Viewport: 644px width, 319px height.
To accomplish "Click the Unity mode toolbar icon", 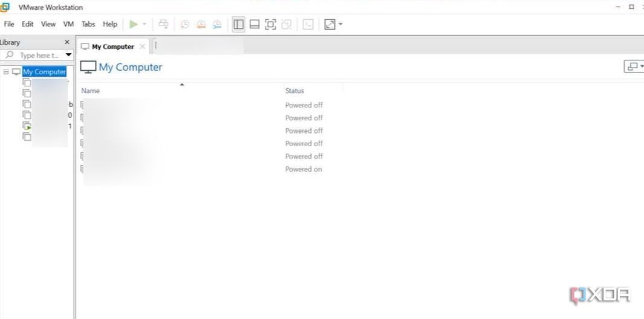I will pyautogui.click(x=287, y=24).
